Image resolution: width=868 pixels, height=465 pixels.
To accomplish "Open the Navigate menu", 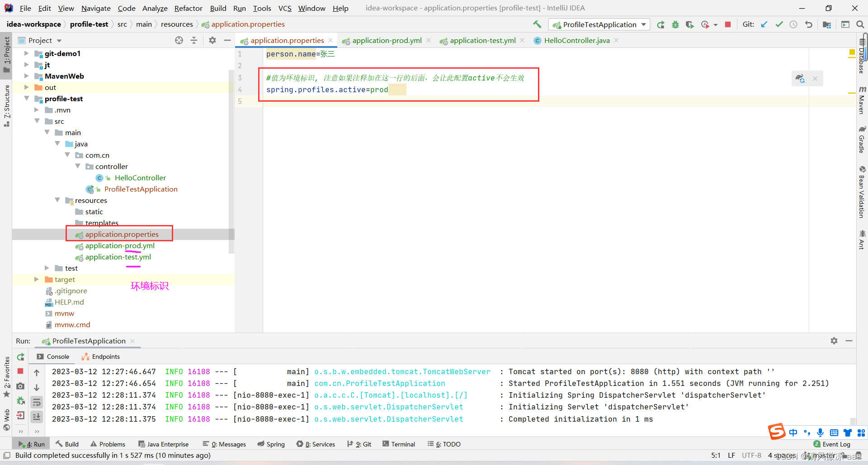I will click(x=96, y=8).
